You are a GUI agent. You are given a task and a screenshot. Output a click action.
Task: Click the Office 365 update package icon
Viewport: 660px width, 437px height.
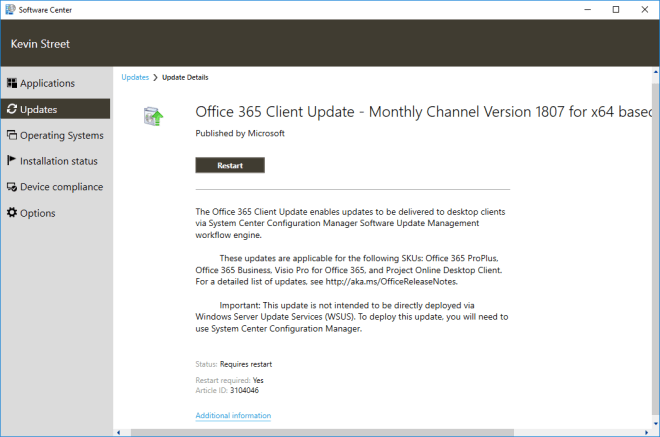coord(153,118)
